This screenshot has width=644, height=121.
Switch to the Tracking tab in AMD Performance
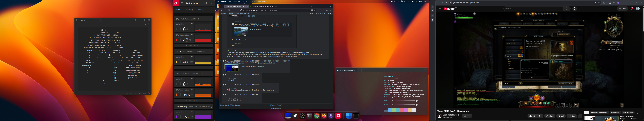[189, 10]
